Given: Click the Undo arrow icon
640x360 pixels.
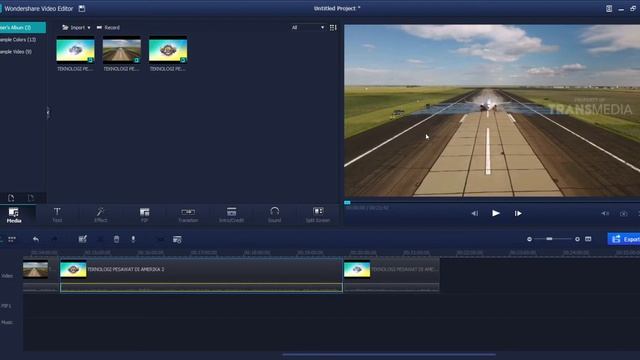Looking at the screenshot, I should pyautogui.click(x=36, y=239).
